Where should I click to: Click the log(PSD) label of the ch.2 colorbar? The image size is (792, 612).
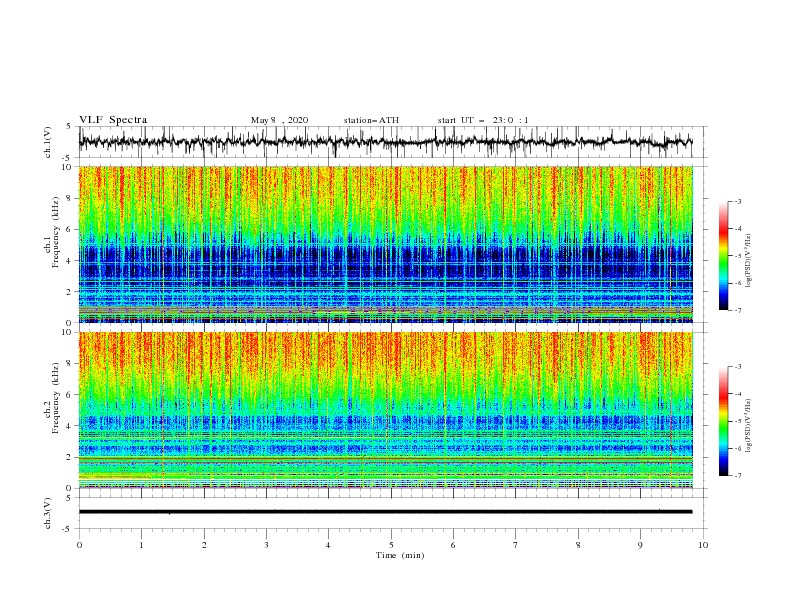pos(748,426)
